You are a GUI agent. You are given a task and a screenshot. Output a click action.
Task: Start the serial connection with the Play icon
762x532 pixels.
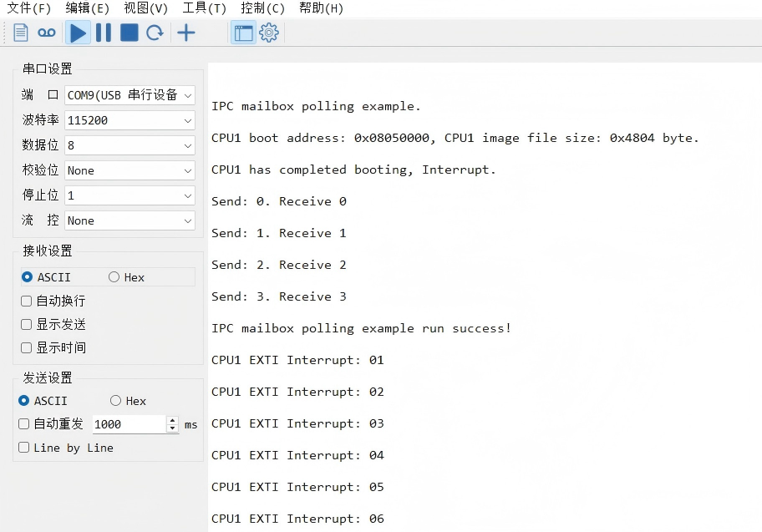click(x=77, y=33)
